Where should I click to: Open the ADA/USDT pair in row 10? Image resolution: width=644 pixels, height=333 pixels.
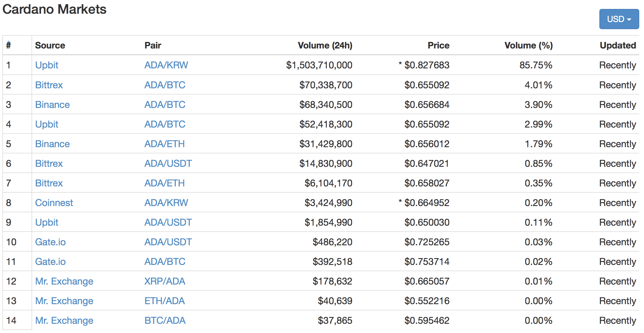coord(168,242)
